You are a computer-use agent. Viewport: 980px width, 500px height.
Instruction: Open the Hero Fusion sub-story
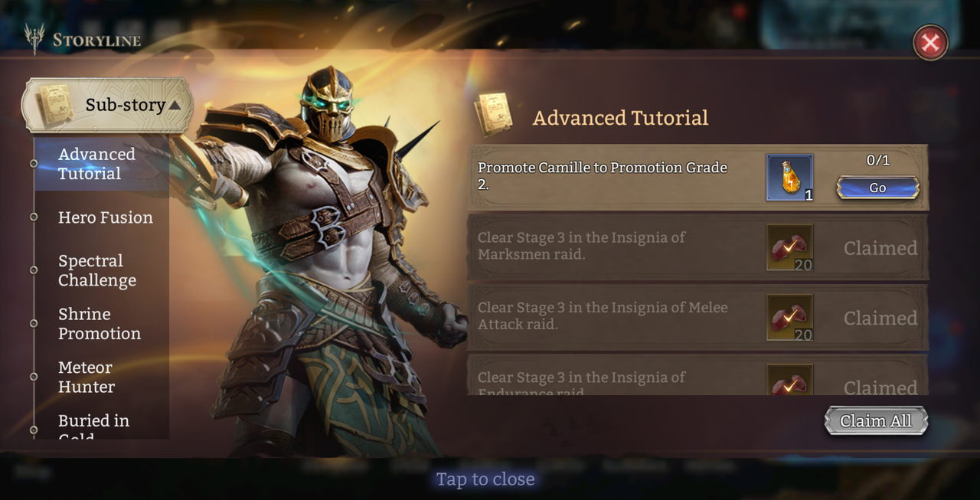(106, 217)
